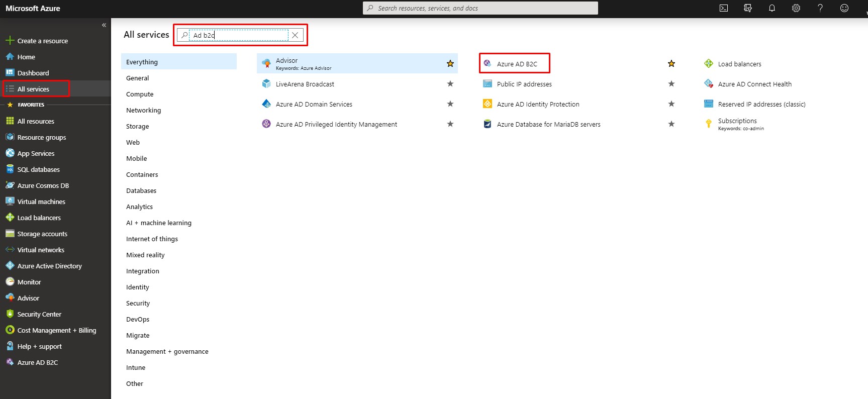Open portal settings gear icon
The width and height of the screenshot is (868, 399).
[796, 8]
